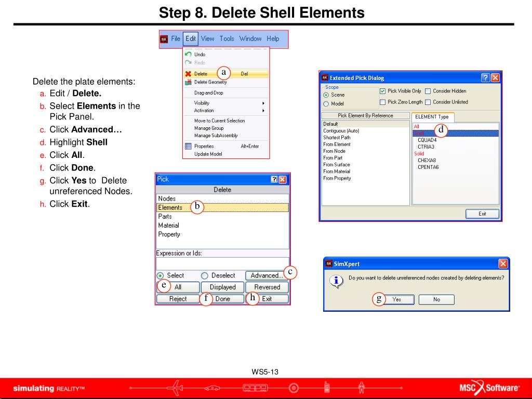Toggle the Pick Visible Only checkbox
This screenshot has height=399, width=532.
383,91
